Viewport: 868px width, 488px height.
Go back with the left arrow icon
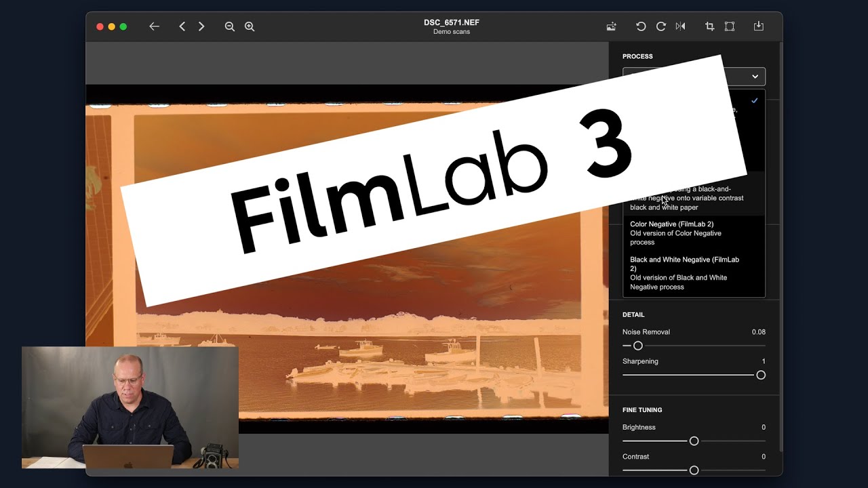click(x=155, y=26)
